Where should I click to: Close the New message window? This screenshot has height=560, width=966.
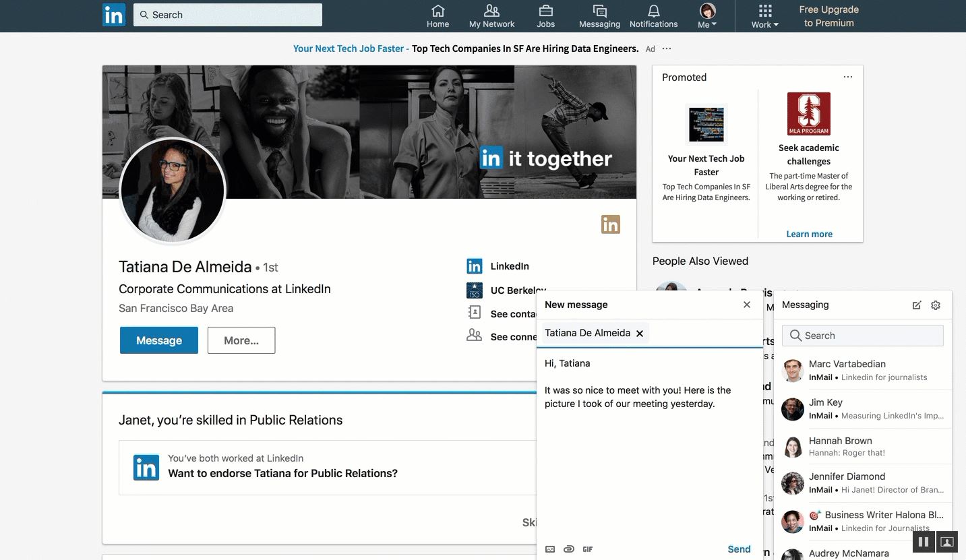tap(747, 305)
